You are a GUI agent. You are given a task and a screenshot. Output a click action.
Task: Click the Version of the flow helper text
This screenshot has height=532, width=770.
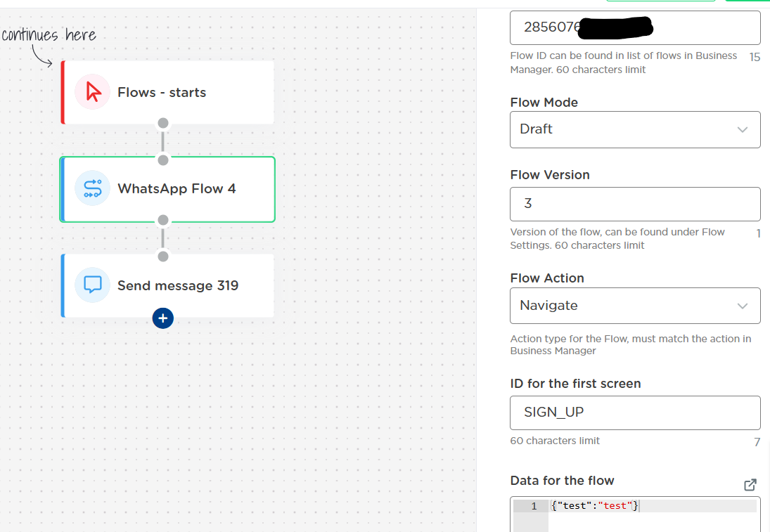(617, 238)
